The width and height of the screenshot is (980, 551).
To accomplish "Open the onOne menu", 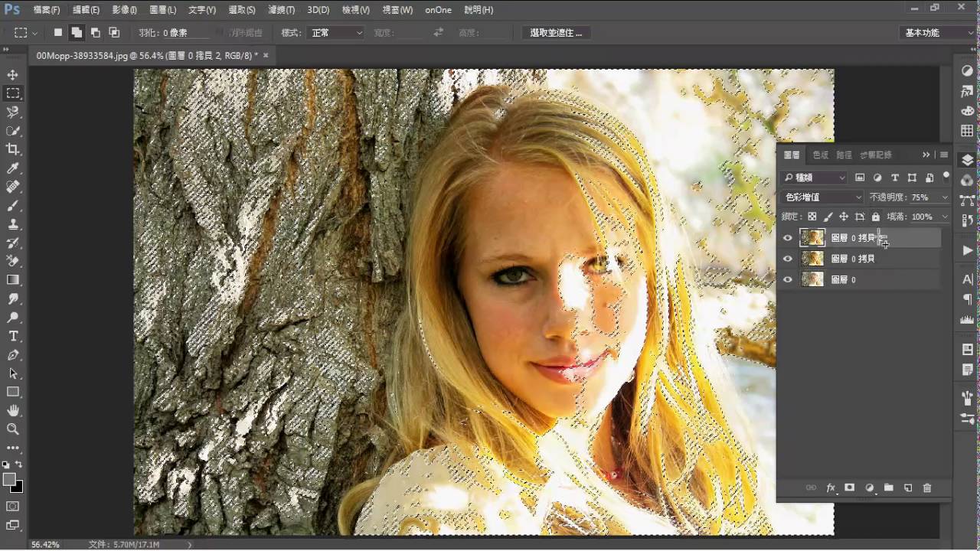I will coord(439,10).
